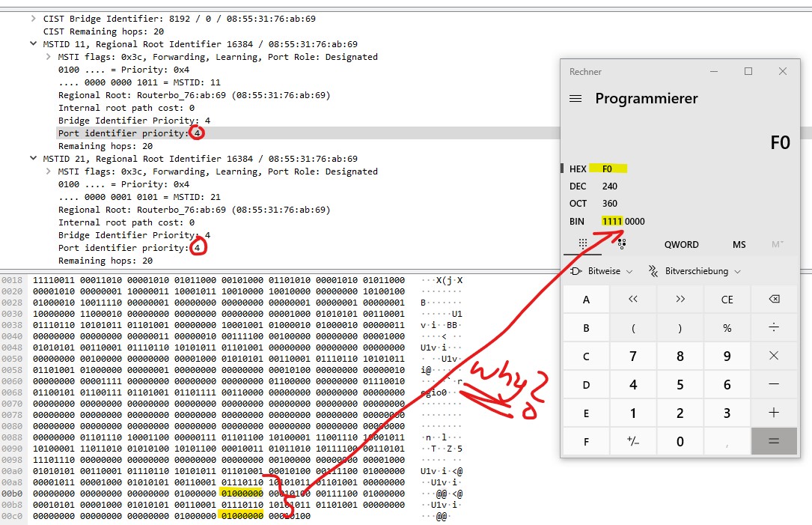Click the number 3 key

point(727,413)
